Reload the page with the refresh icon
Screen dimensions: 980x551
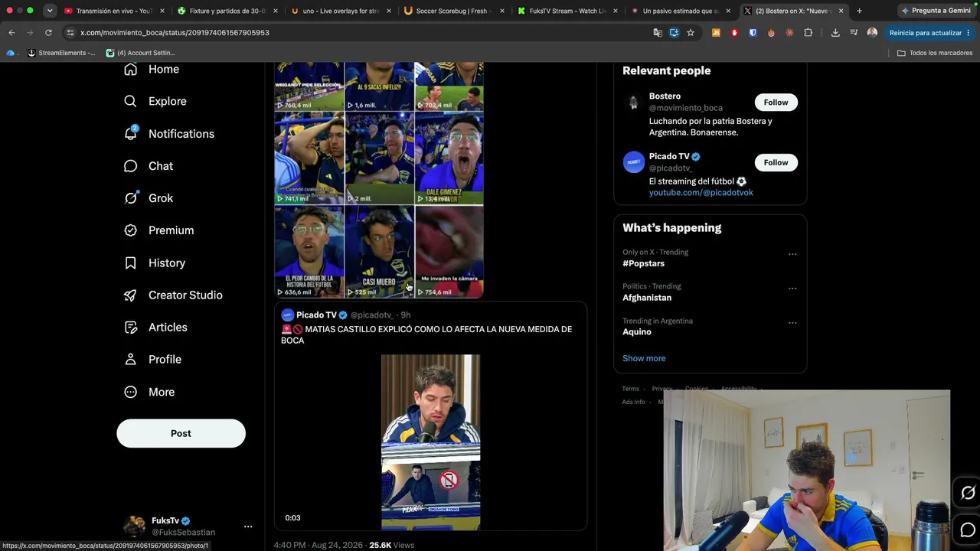coord(48,33)
